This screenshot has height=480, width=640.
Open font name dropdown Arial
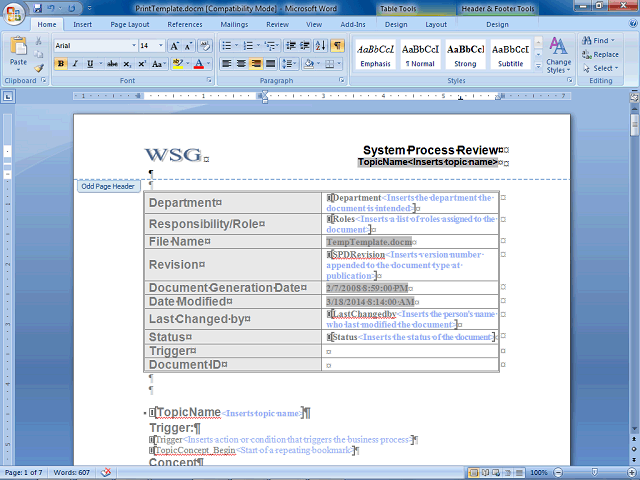(133, 46)
